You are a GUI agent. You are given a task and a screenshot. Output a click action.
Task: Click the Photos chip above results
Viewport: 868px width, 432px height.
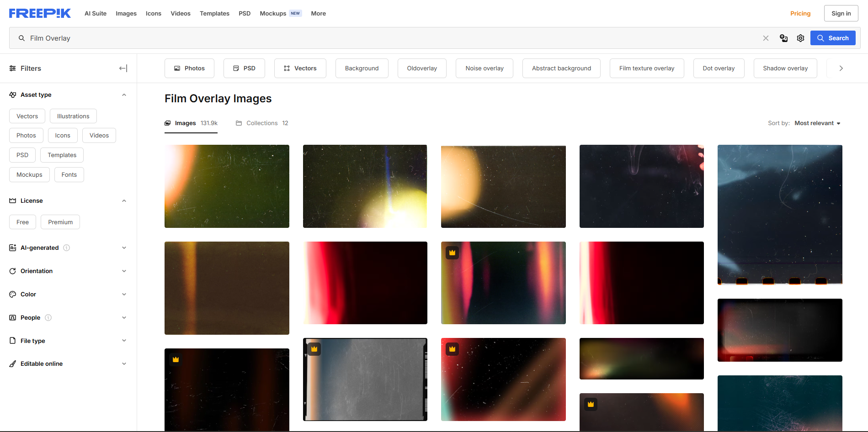tap(190, 68)
